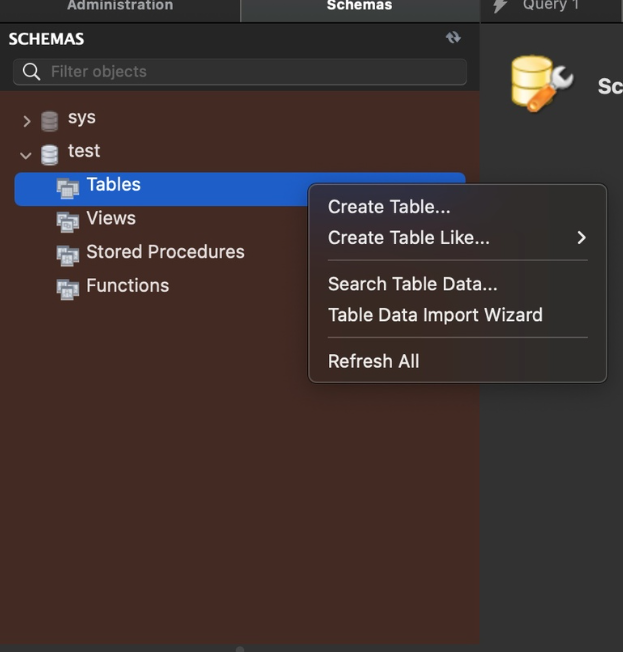This screenshot has width=623, height=652.
Task: Open Create Table Like submenu arrow
Action: 581,238
